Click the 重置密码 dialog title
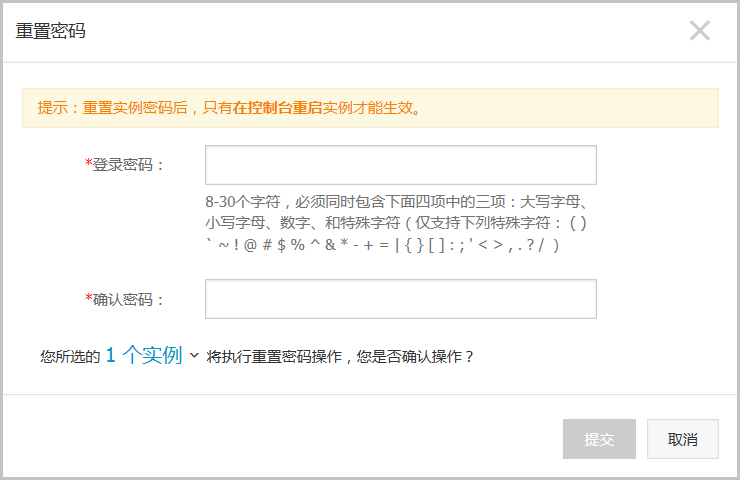 pos(50,31)
